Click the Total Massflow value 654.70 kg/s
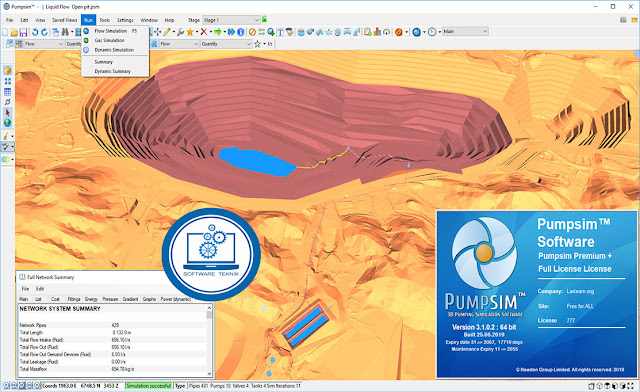The width and height of the screenshot is (640, 392). [x=123, y=369]
